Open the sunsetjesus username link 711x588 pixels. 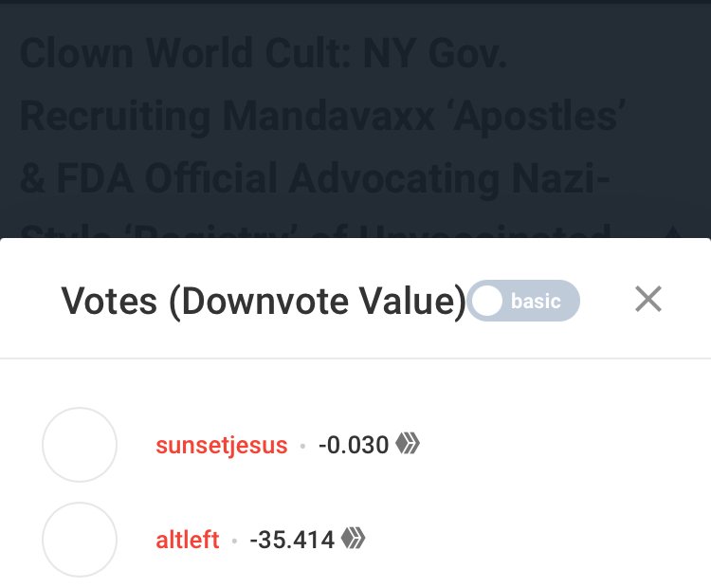click(222, 445)
